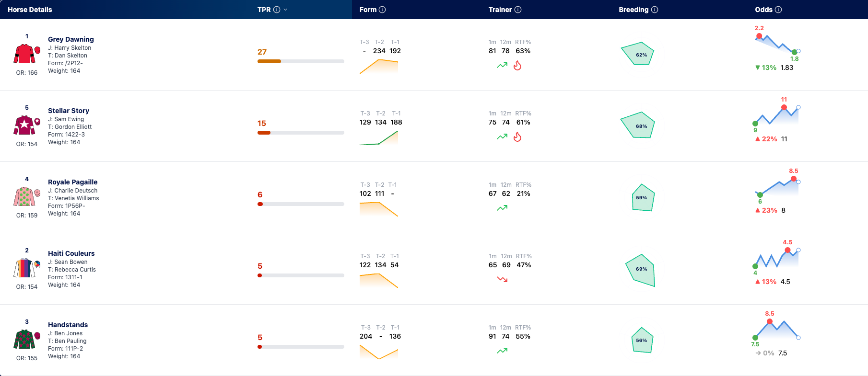Image resolution: width=868 pixels, height=376 pixels.
Task: Click the hot-trainer flame icon for Dan Skelton
Action: (x=517, y=65)
